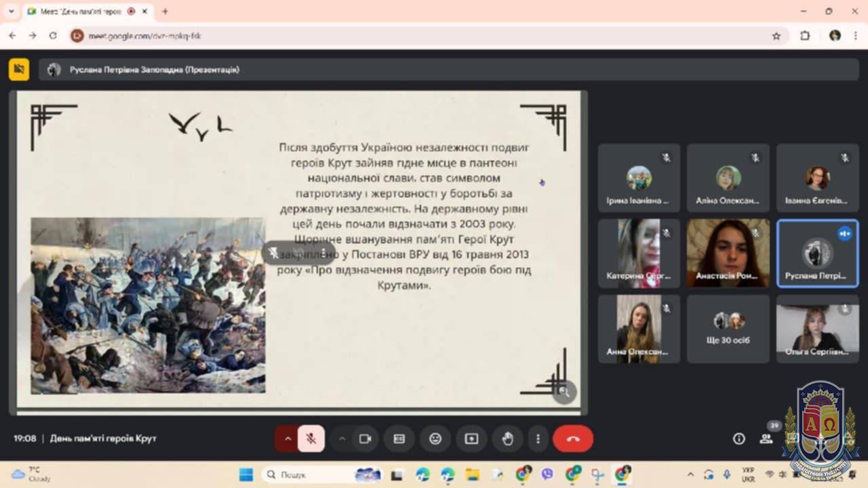Select Ірина Іванівна participant tile
This screenshot has height=488, width=868.
[639, 178]
